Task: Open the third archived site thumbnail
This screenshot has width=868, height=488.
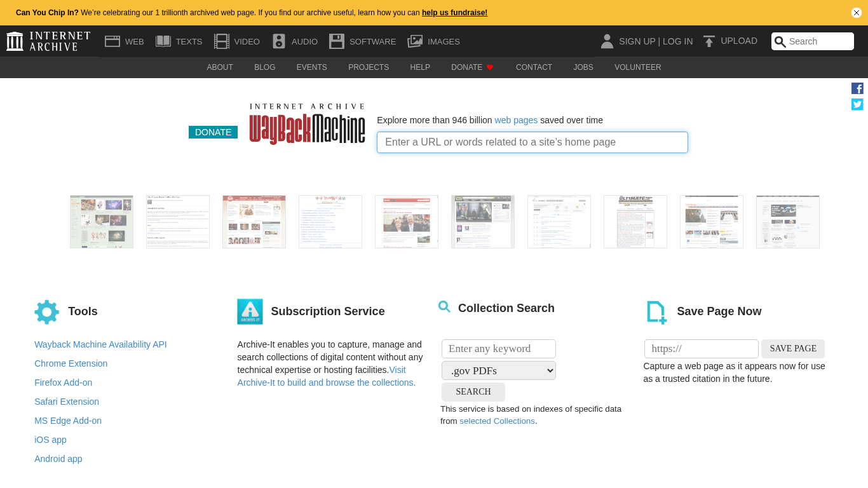Action: coord(254,222)
